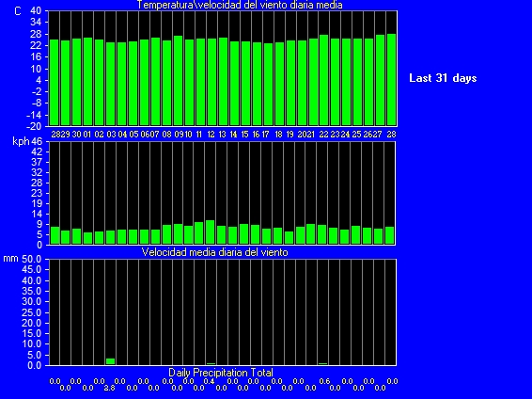Screen dimensions: 532x399
Task: Select the temperature bar for day 22
Action: [323, 80]
